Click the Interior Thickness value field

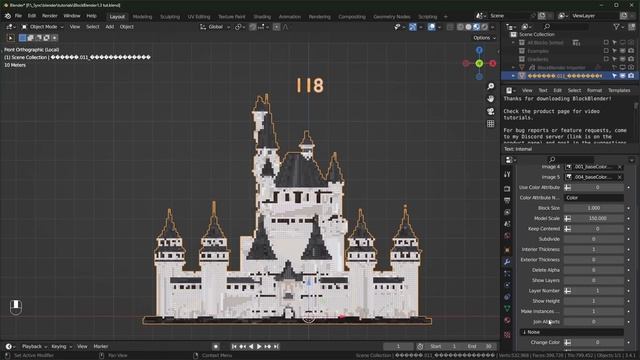click(594, 249)
